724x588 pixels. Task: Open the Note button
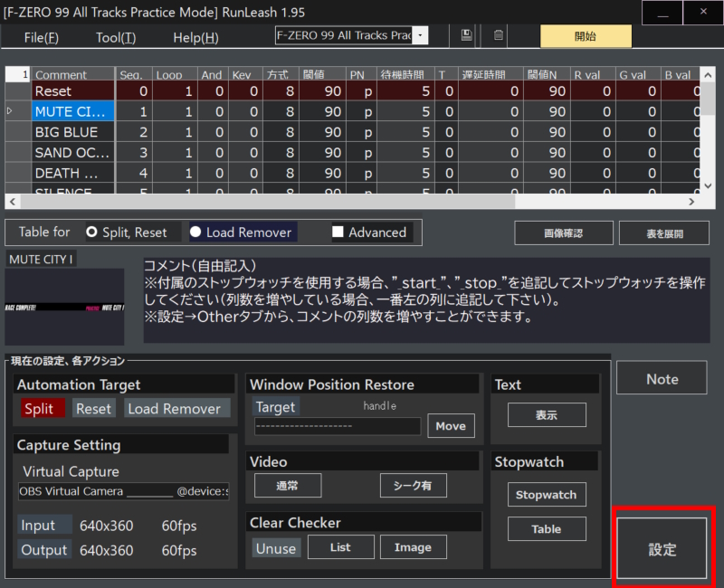[x=662, y=378]
